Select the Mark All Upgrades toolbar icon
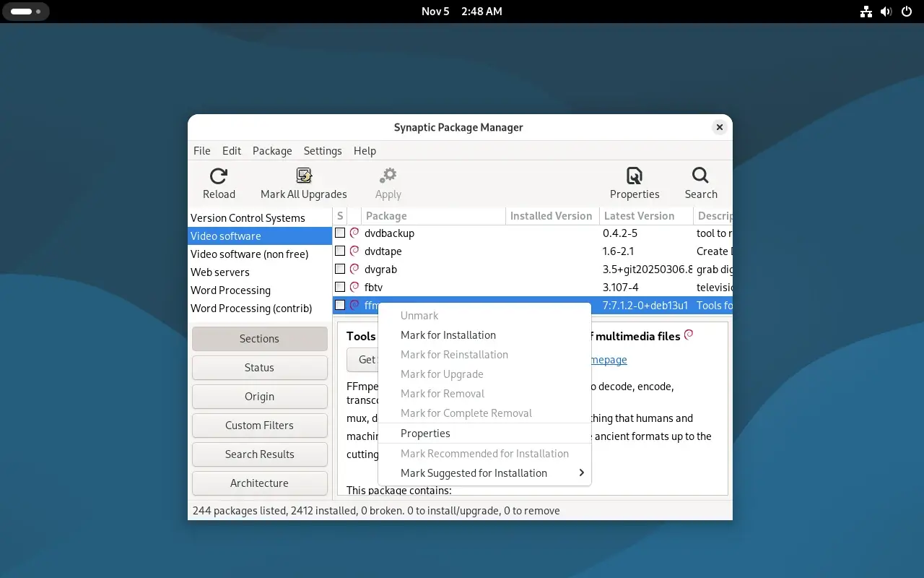The width and height of the screenshot is (924, 578). [x=303, y=174]
